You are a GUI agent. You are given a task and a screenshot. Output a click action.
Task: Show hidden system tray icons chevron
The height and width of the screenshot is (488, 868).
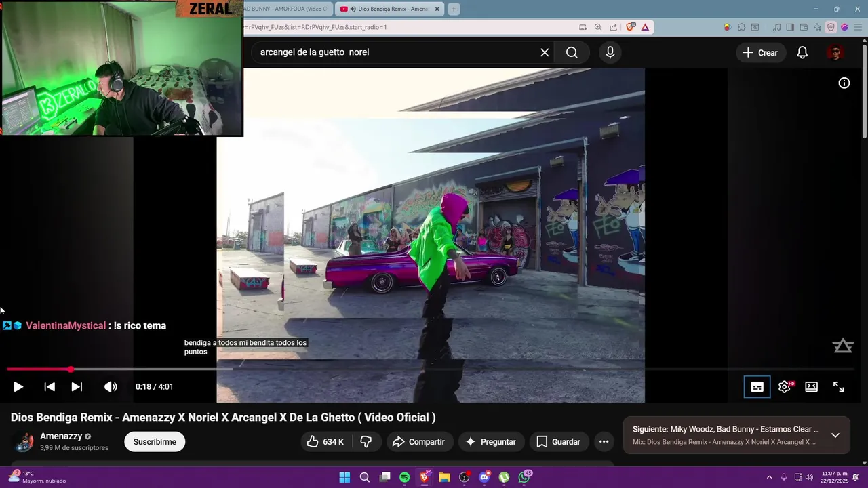click(769, 477)
